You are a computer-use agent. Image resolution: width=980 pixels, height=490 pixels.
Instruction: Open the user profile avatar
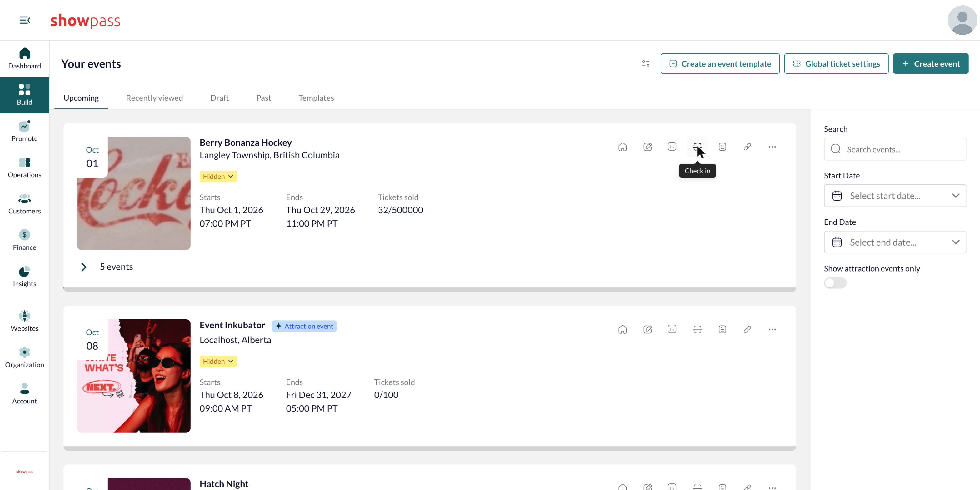point(962,20)
